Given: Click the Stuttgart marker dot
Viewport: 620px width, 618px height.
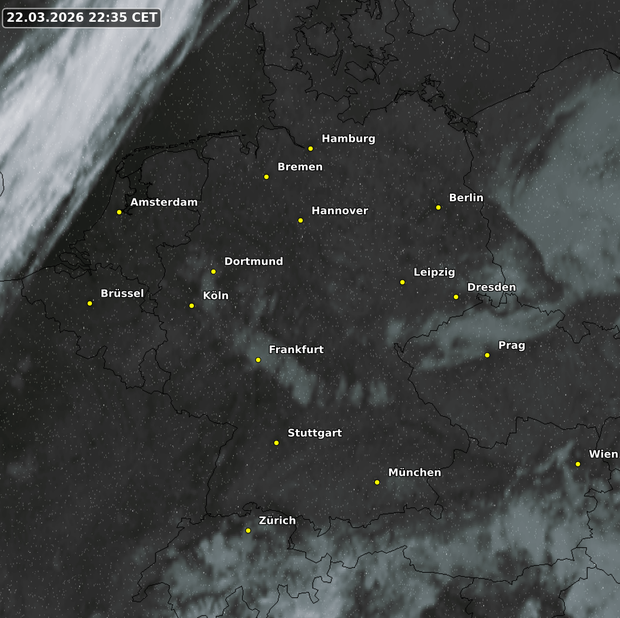Looking at the screenshot, I should pyautogui.click(x=276, y=443).
